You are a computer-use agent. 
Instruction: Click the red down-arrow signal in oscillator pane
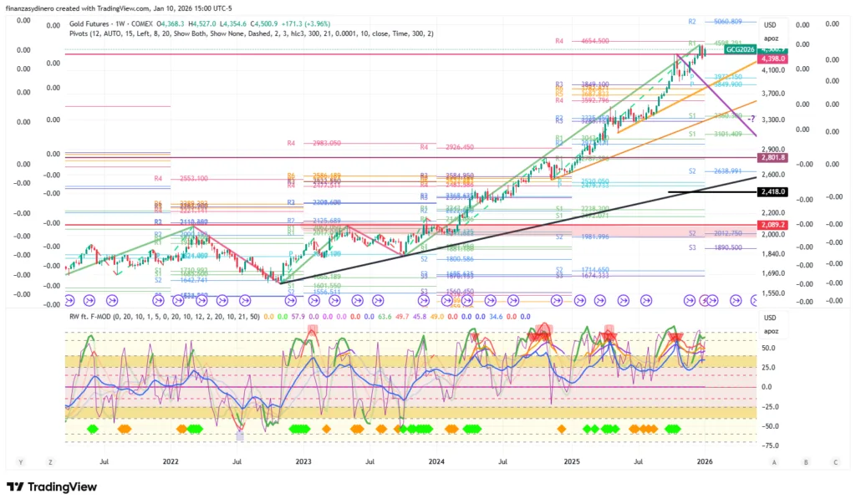coord(675,336)
